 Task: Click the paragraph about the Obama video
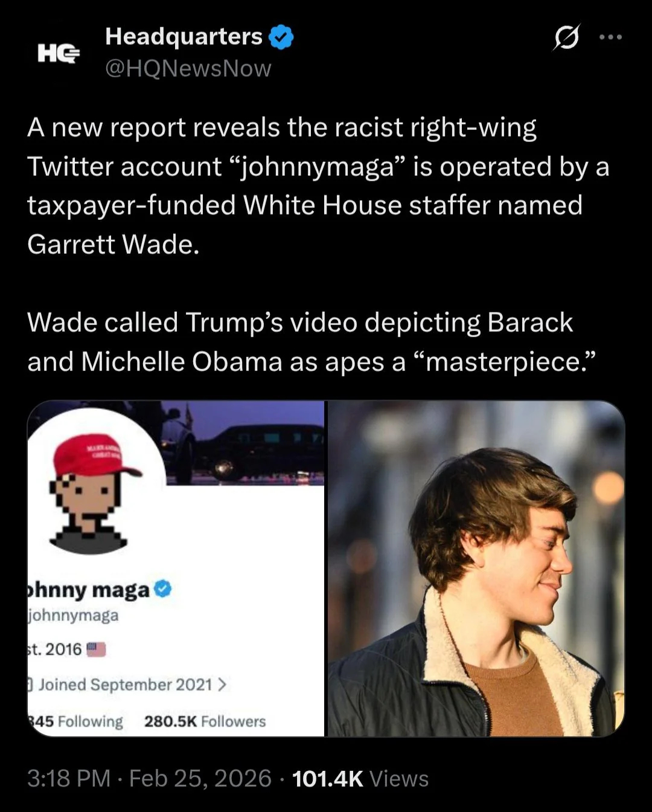(312, 342)
